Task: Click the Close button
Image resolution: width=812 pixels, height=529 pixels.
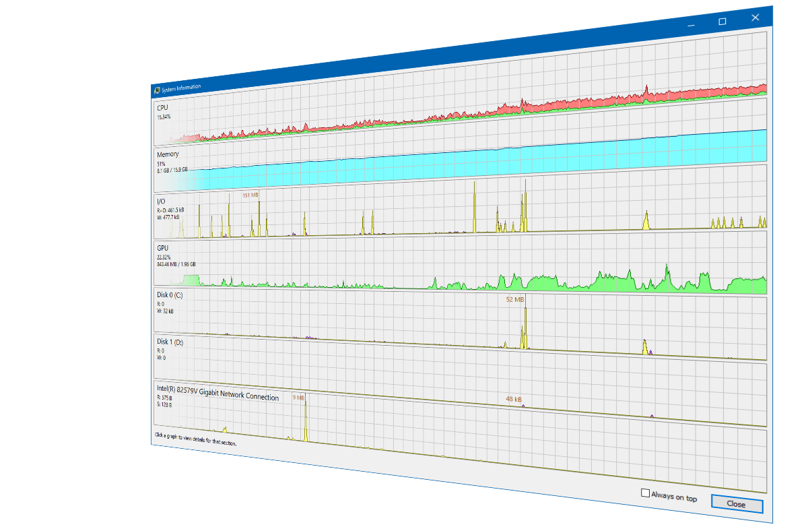Action: pos(737,504)
